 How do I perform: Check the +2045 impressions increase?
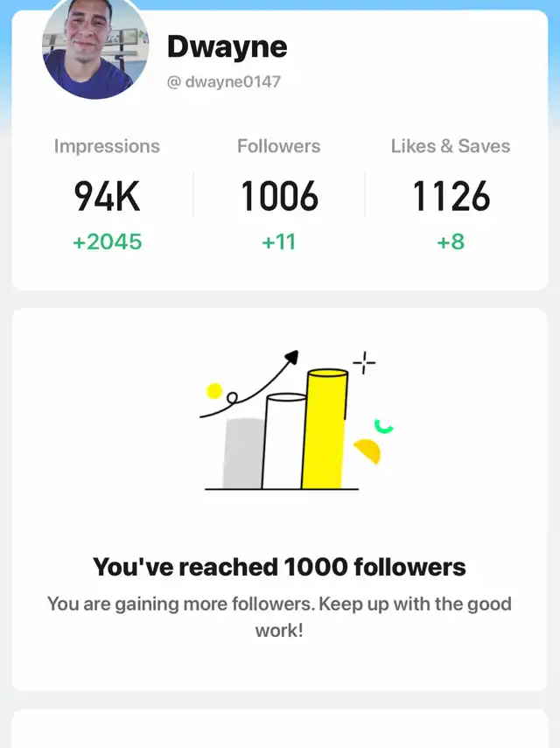tap(107, 241)
